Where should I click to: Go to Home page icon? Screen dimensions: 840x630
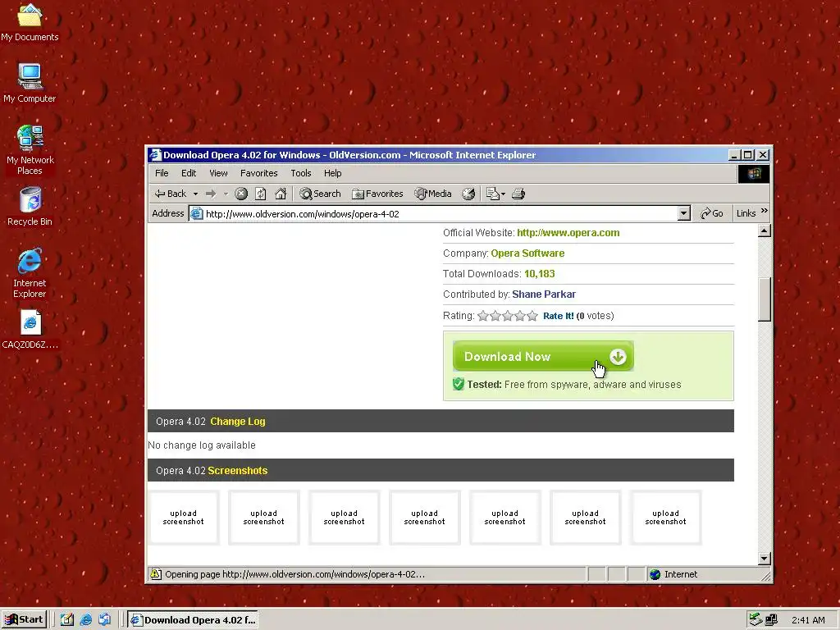(281, 194)
